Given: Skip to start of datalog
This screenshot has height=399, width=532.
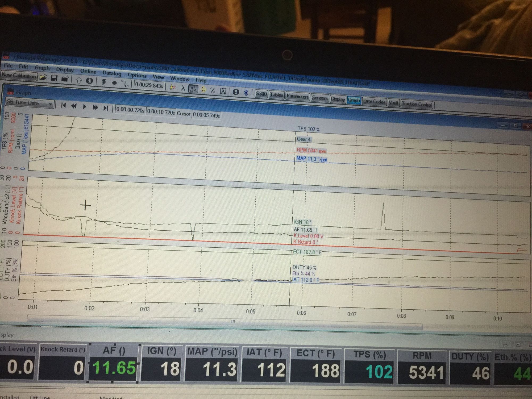Looking at the screenshot, I should pos(63,105).
